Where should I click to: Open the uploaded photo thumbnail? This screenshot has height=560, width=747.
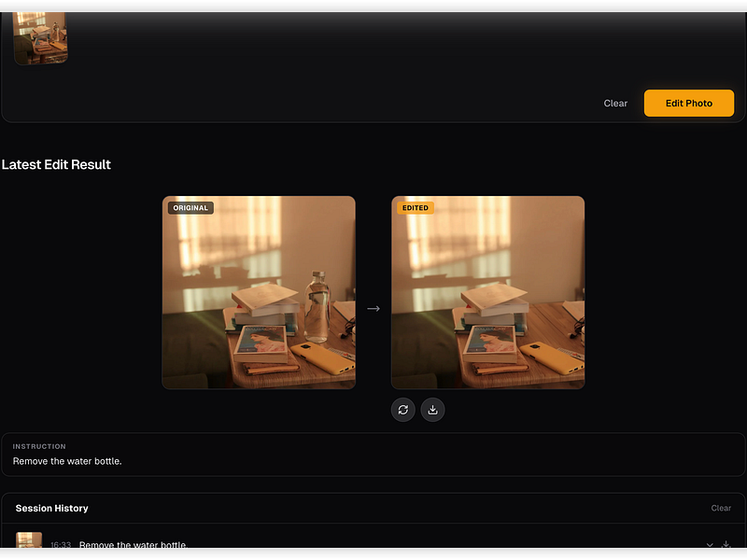tap(40, 37)
